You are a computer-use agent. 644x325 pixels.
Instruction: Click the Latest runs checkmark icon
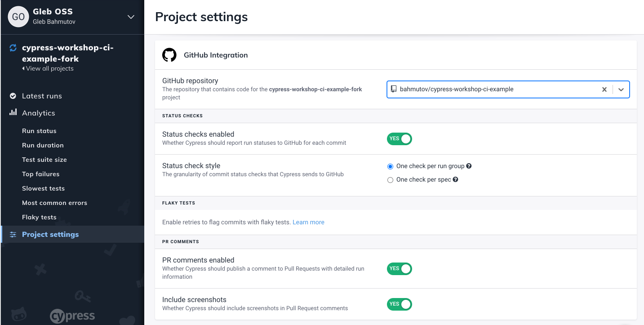[x=13, y=96]
